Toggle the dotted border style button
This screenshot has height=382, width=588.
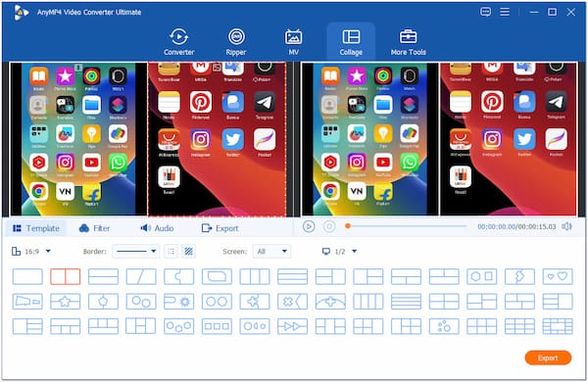pyautogui.click(x=171, y=252)
